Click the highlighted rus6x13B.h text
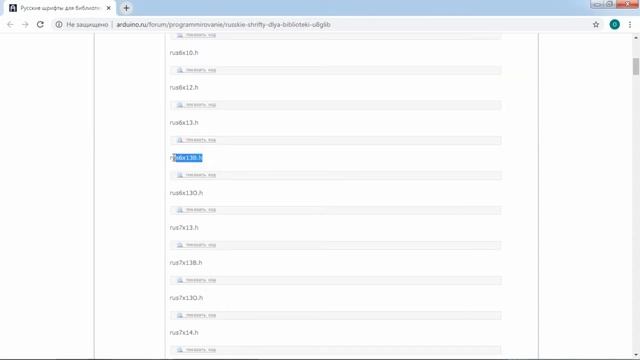The image size is (640, 360). 186,158
